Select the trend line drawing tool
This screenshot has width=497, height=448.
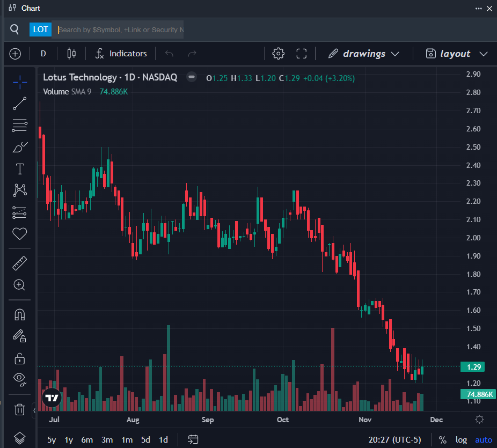[x=20, y=104]
